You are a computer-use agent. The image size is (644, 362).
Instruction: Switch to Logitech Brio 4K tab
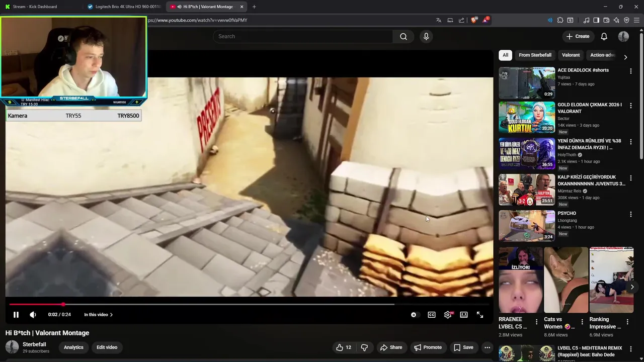124,7
